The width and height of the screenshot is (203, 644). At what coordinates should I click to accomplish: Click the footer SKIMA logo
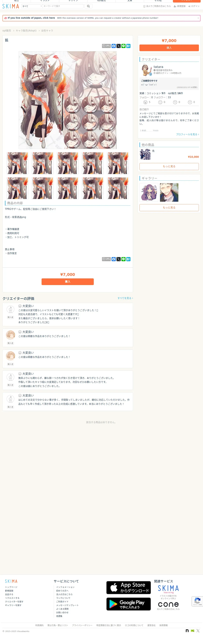pos(11,581)
